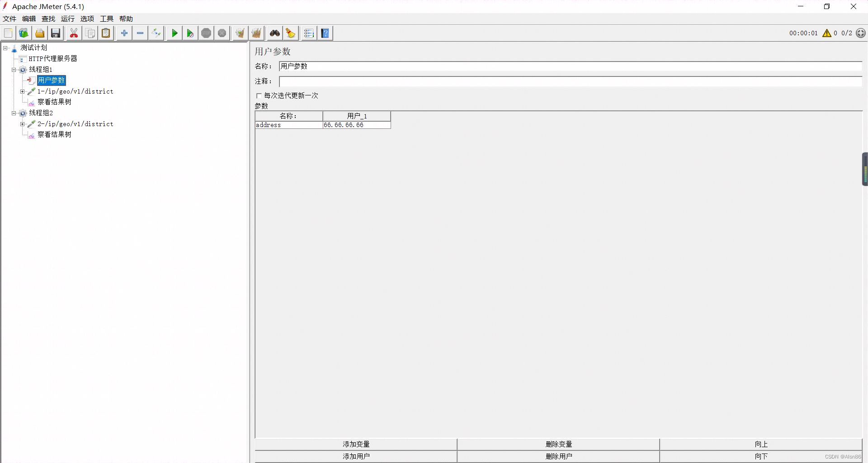Click the 名称: column header in table
Viewport: 868px width, 463px height.
289,116
